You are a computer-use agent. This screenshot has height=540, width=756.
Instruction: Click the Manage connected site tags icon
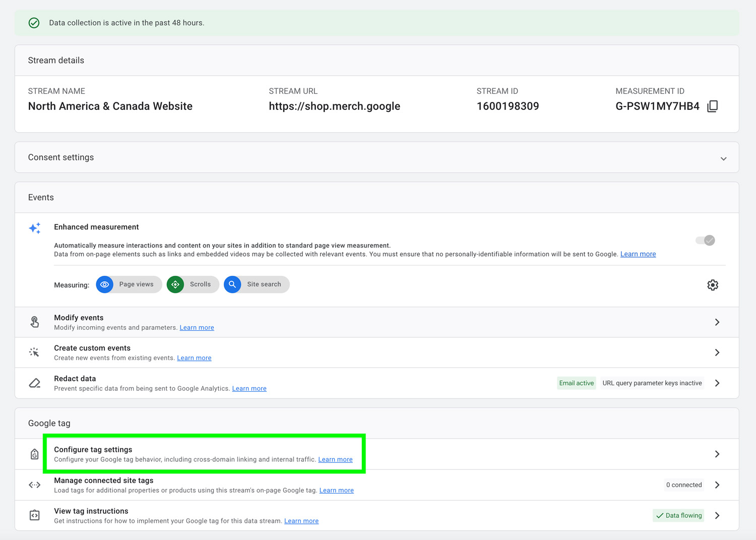tap(35, 485)
